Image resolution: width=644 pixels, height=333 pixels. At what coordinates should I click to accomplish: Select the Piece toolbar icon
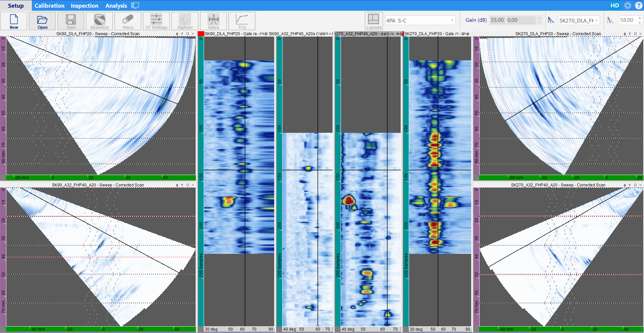[128, 21]
